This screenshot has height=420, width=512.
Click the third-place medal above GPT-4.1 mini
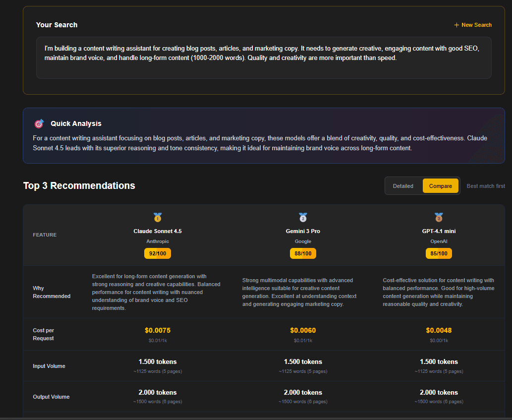click(x=438, y=217)
